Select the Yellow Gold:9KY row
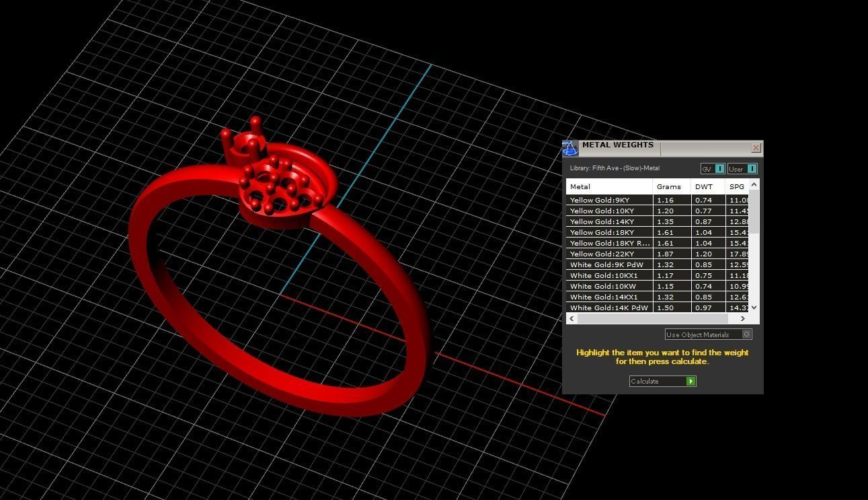Screen dimensions: 868x500 tap(658, 201)
